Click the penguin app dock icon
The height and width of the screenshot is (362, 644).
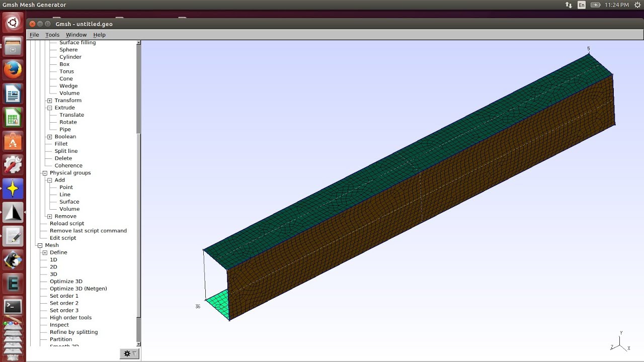coord(13,260)
